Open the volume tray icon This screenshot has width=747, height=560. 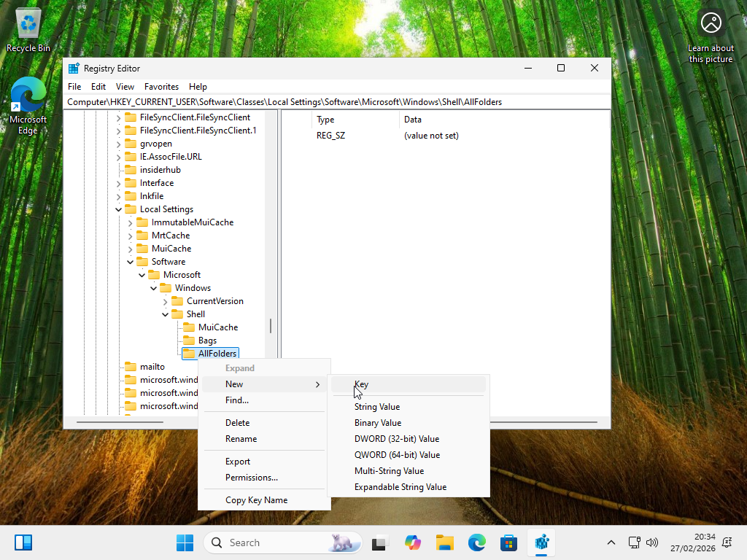click(x=651, y=542)
